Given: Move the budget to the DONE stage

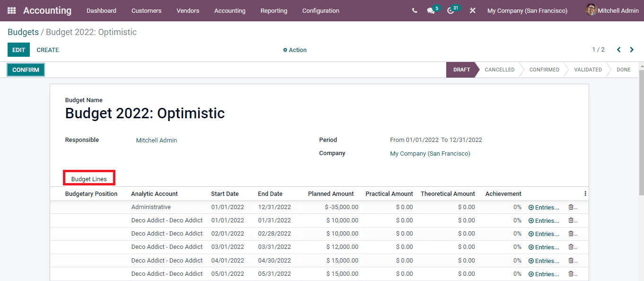Looking at the screenshot, I should pos(623,70).
